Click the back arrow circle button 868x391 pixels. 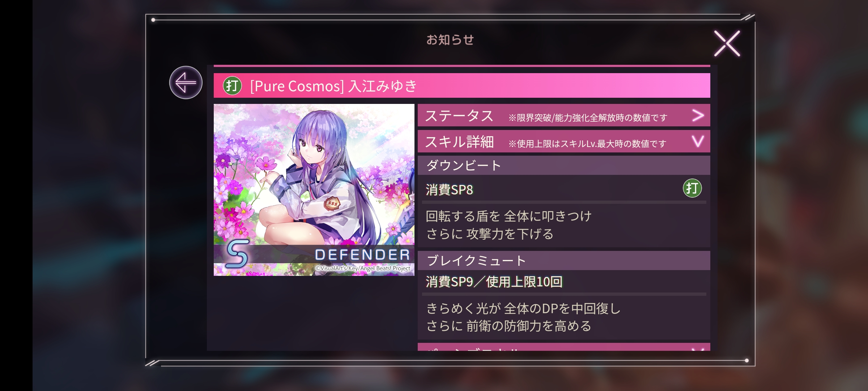(x=186, y=83)
